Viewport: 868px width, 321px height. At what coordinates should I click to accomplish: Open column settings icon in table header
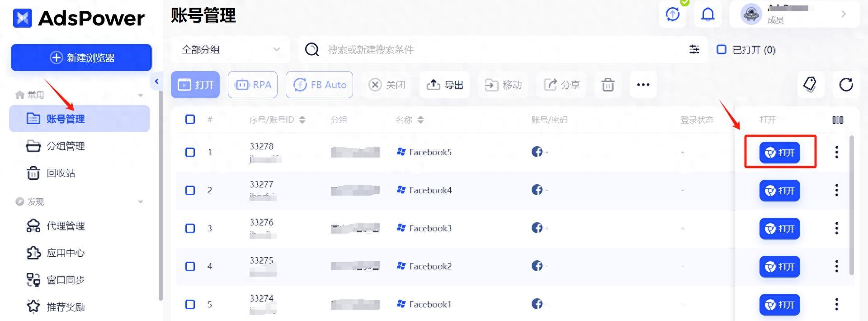[x=837, y=120]
